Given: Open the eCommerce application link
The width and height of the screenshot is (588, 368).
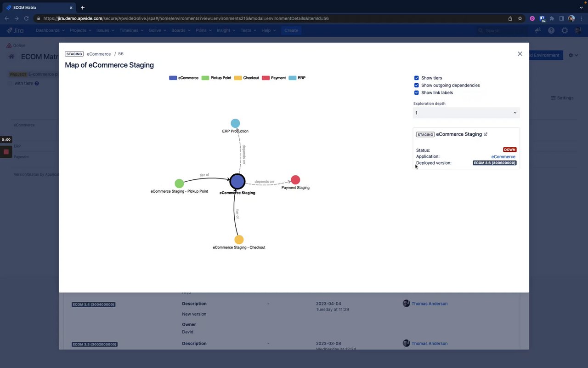Looking at the screenshot, I should coord(503,157).
